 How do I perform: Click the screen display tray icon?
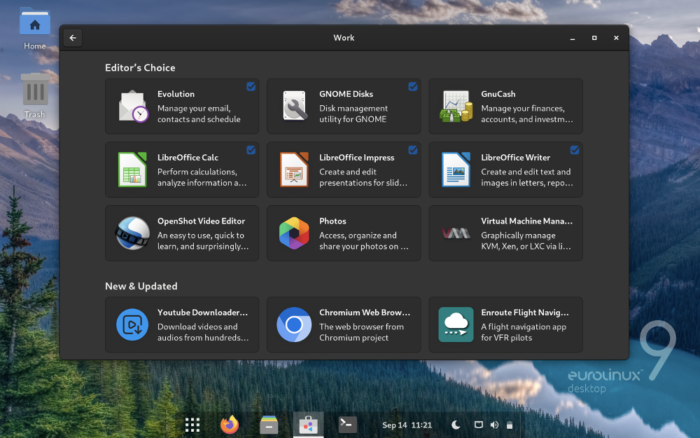[478, 425]
